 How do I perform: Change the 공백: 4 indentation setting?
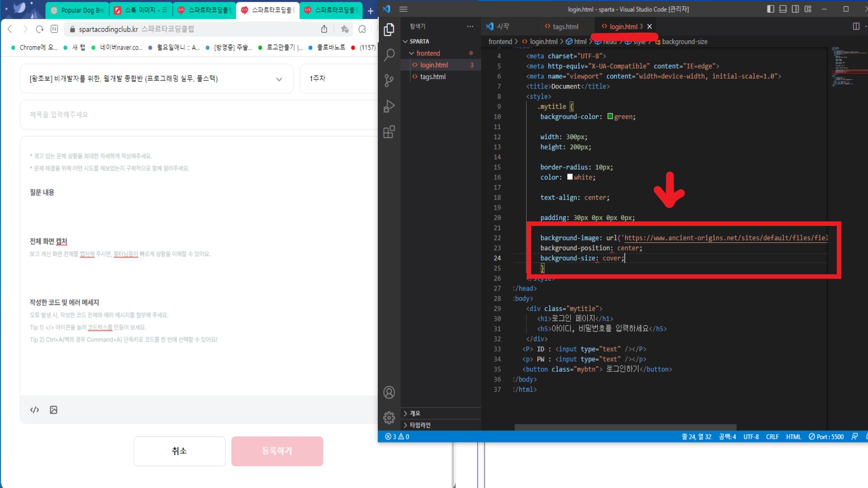coord(727,436)
